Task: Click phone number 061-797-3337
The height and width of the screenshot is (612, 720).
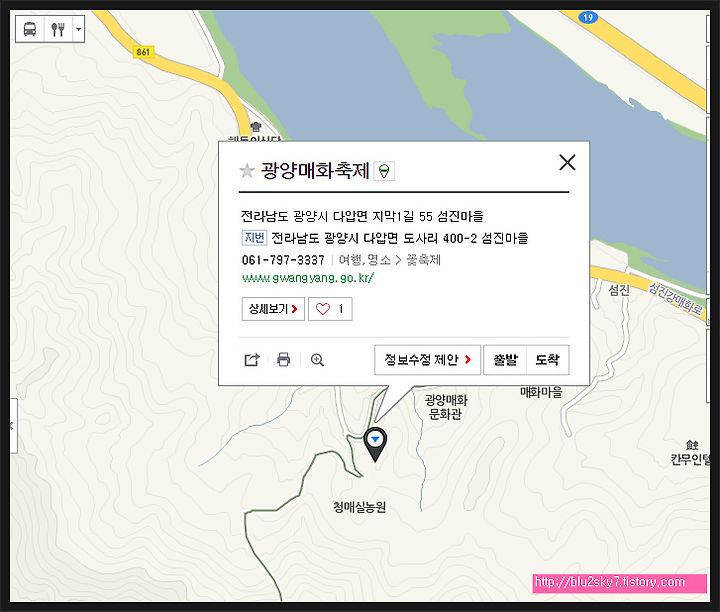Action: click(x=283, y=260)
